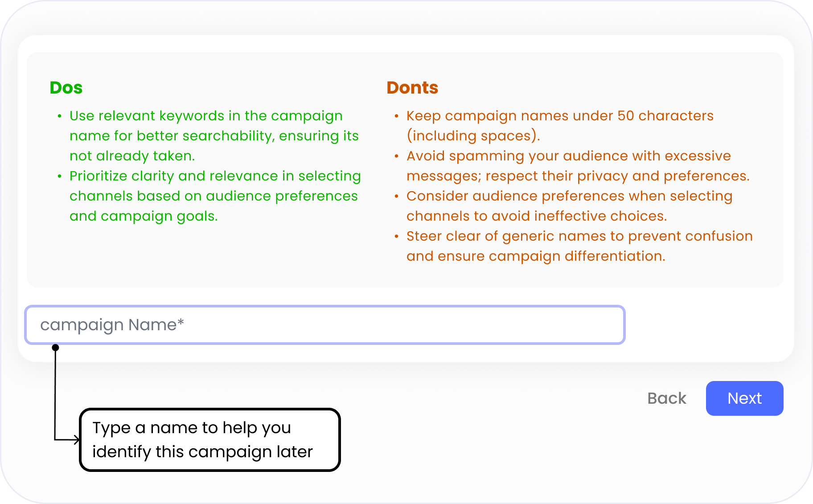Go back with the Back button
The height and width of the screenshot is (504, 813).
pos(666,398)
